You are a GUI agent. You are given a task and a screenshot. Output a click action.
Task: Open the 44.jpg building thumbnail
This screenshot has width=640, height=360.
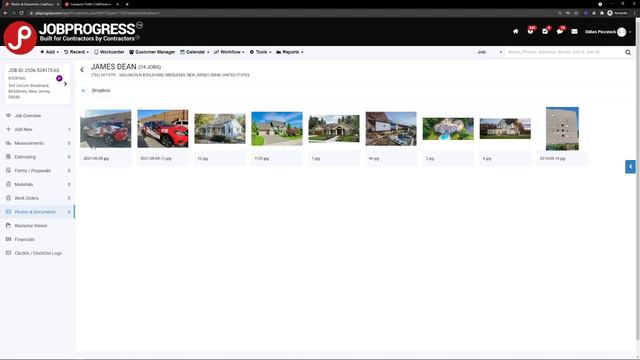[x=391, y=129]
